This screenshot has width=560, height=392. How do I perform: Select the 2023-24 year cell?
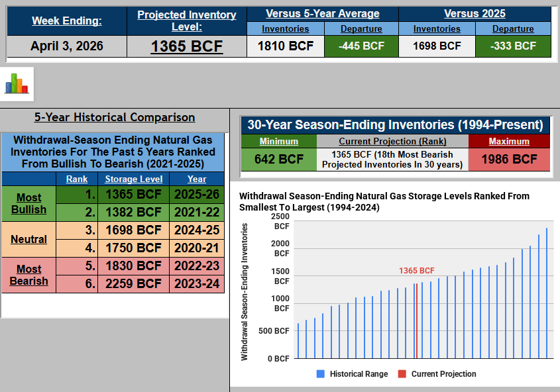point(197,283)
